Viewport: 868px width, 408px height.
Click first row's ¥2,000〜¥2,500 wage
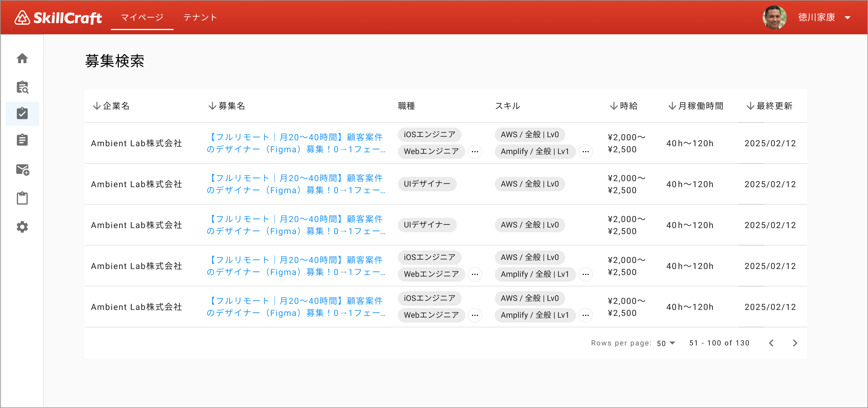pos(626,143)
